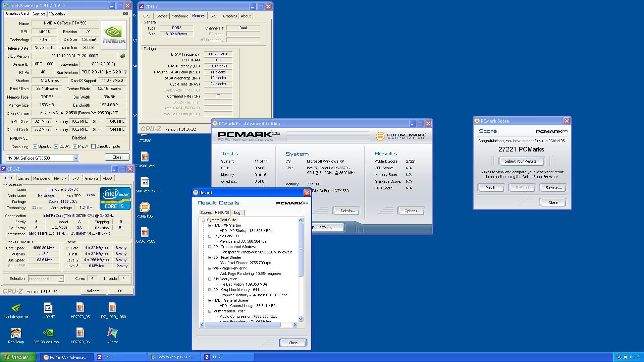644x362 pixels.
Task: Click the Core Speed value field
Action: [44, 248]
